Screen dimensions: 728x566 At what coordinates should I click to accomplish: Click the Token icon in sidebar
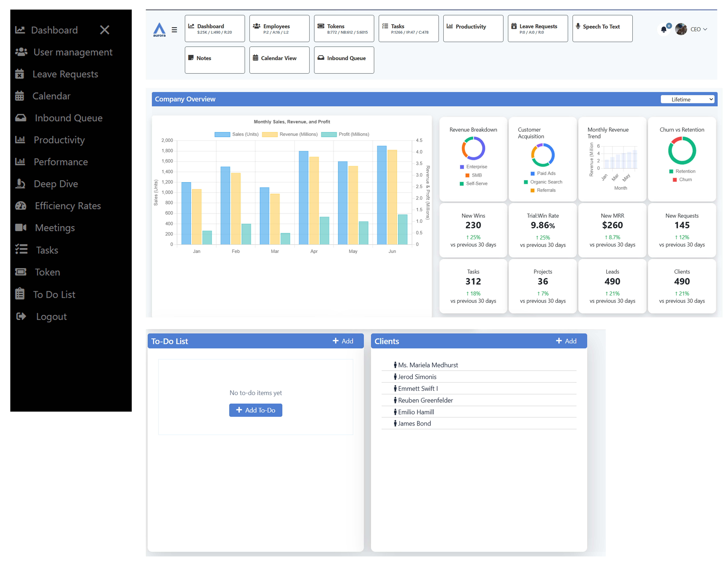coord(21,272)
